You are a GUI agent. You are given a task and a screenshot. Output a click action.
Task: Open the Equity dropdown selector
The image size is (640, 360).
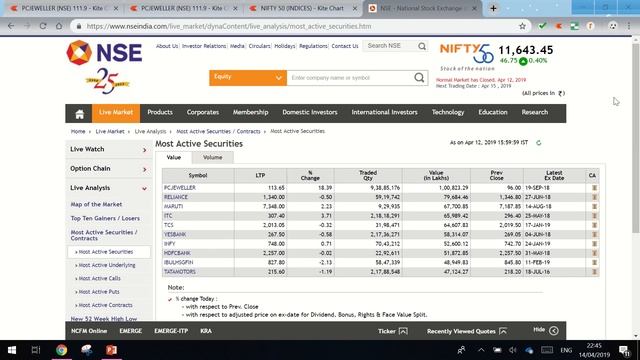point(248,78)
